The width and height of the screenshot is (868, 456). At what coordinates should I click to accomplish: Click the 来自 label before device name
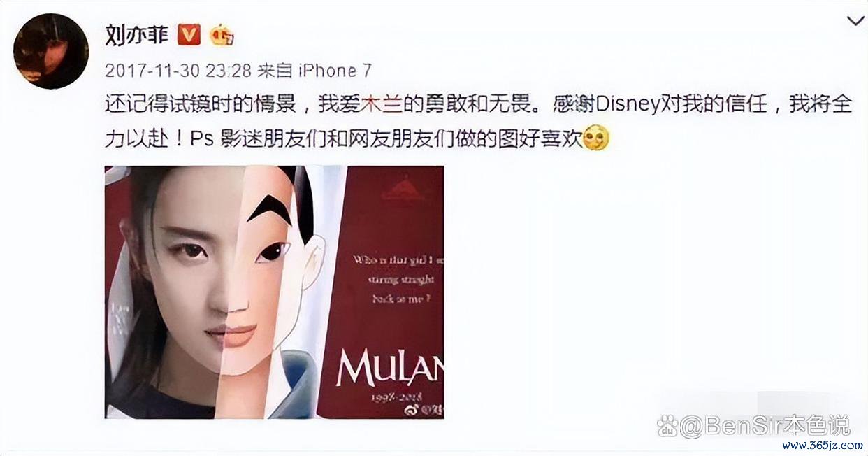(x=275, y=71)
